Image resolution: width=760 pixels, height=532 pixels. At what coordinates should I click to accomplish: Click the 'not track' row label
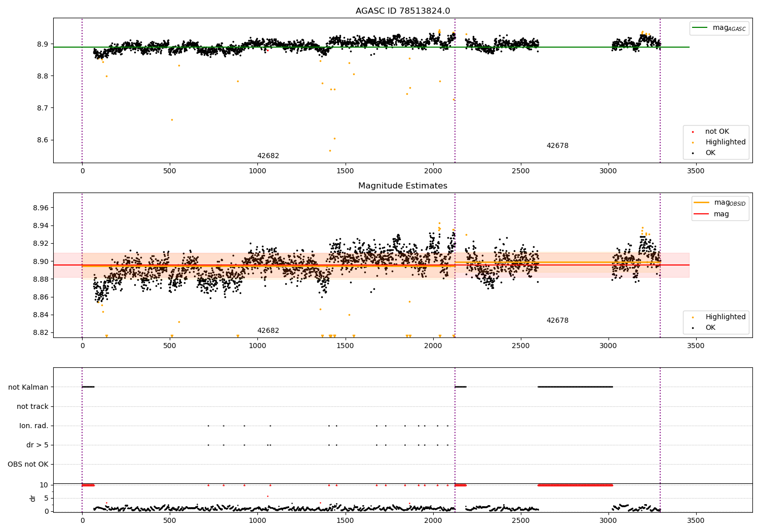32,407
